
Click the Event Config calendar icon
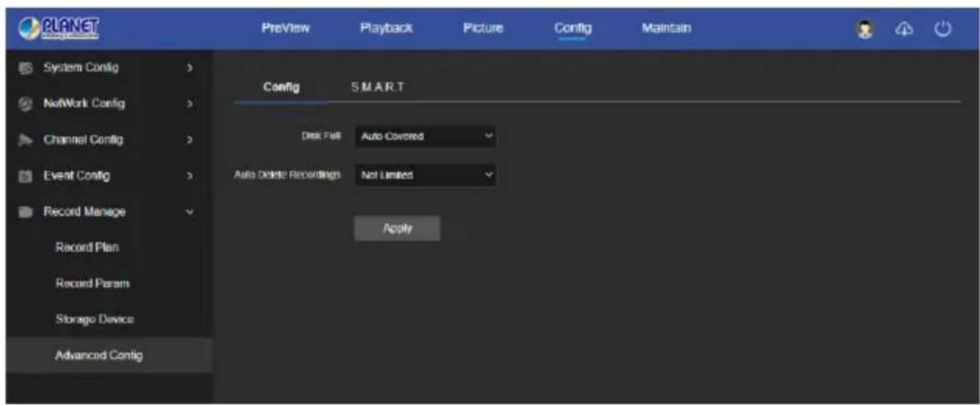pos(25,176)
